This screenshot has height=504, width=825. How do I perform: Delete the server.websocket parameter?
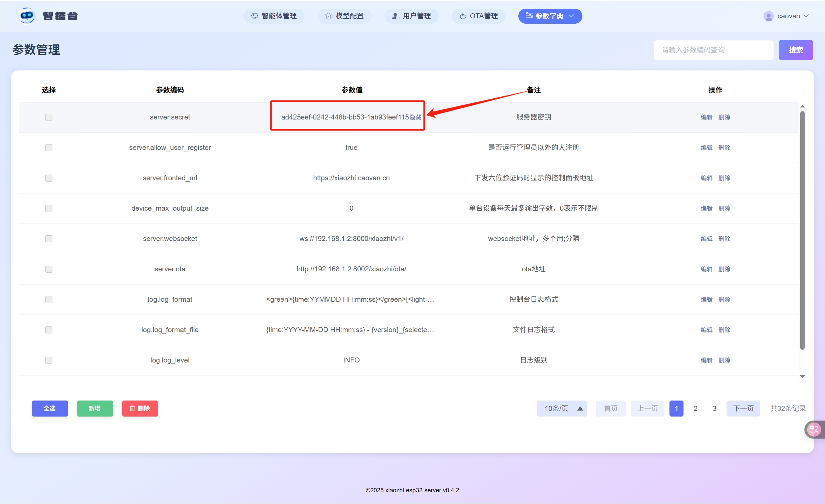pos(724,239)
